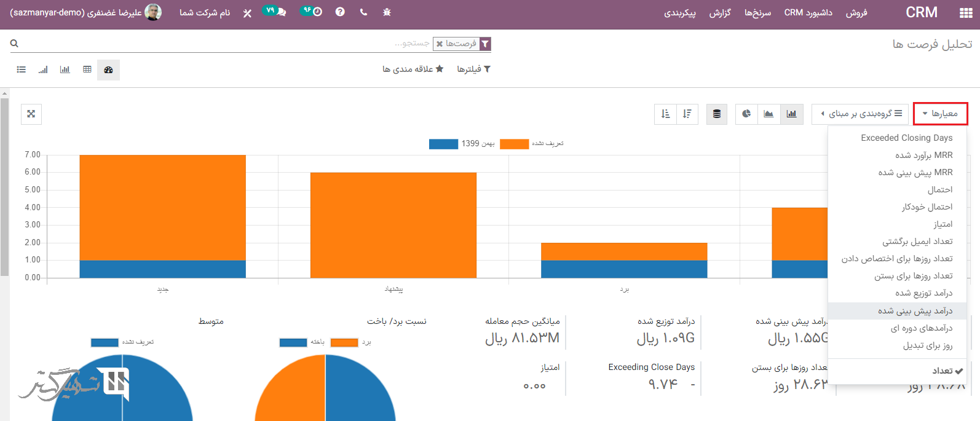The width and height of the screenshot is (980, 421).
Task: Select MRR برآورد شده measure
Action: pyautogui.click(x=898, y=155)
